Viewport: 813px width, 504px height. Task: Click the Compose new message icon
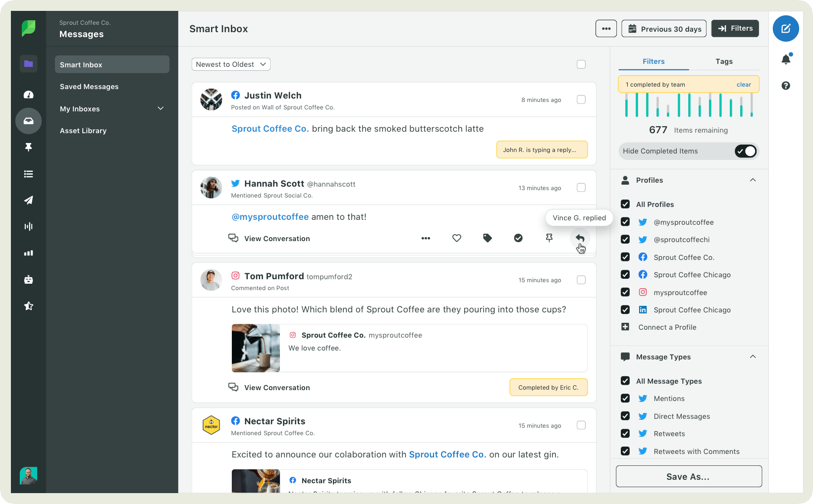pyautogui.click(x=785, y=29)
